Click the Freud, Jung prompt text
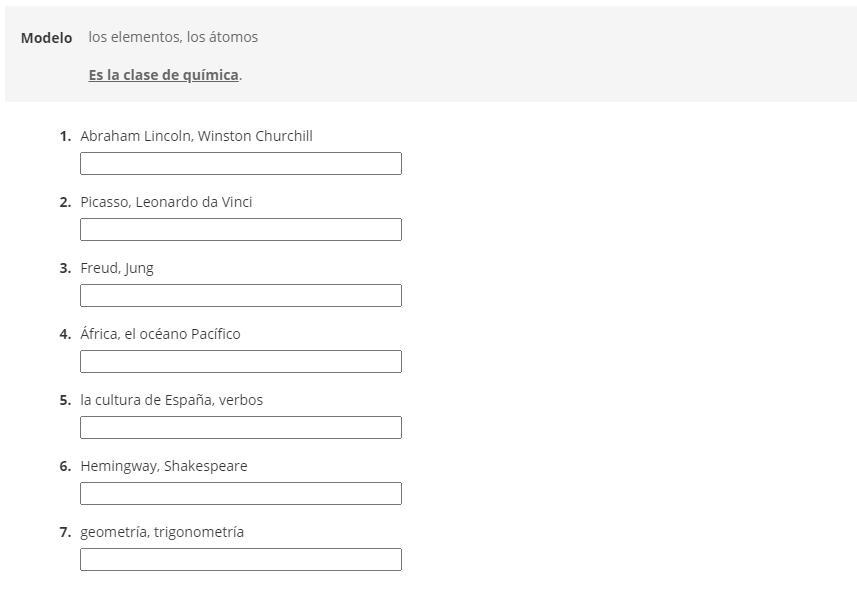Screen dimensions: 857x599 (x=117, y=268)
